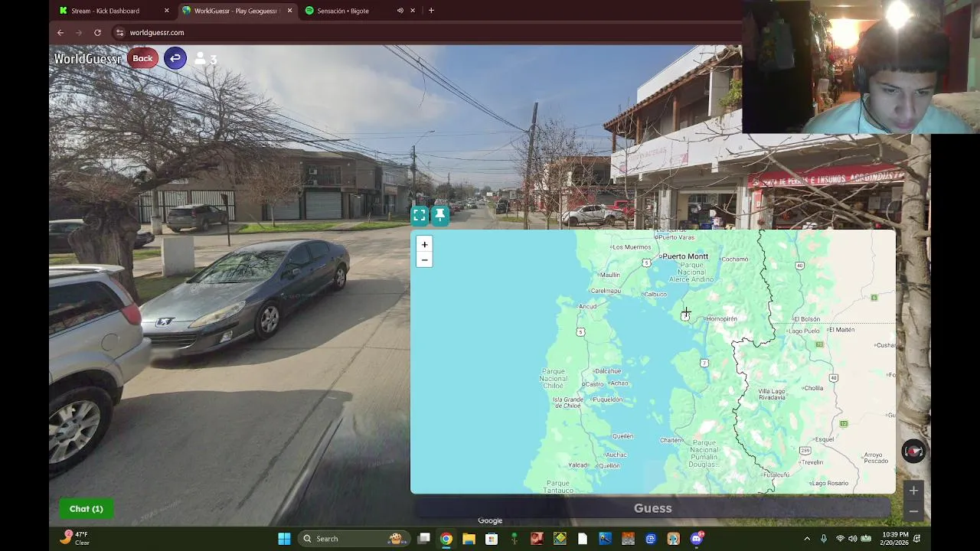
Task: Pin the map open
Action: (440, 216)
